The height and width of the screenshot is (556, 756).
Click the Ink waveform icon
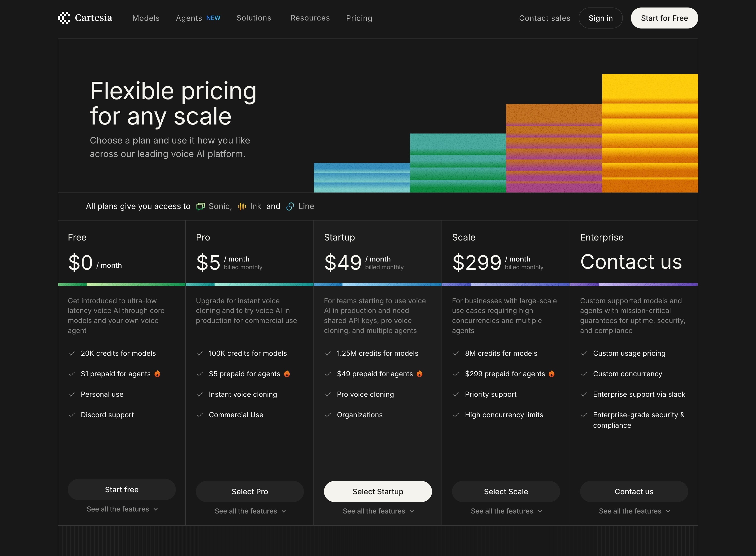tap(242, 206)
